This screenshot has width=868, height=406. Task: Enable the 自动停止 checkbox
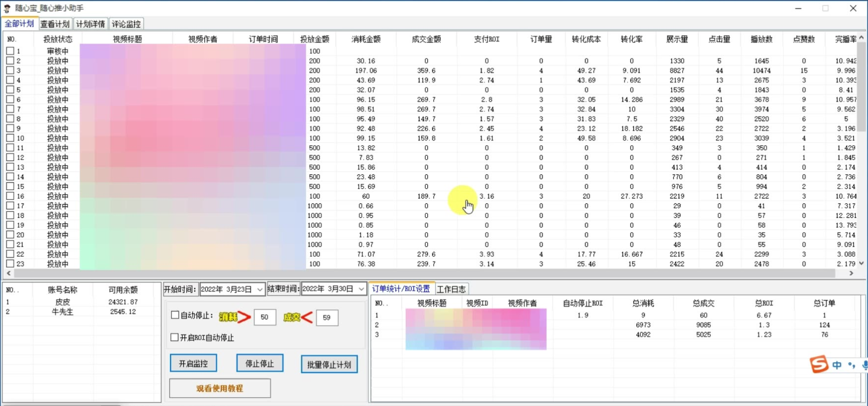tap(175, 315)
